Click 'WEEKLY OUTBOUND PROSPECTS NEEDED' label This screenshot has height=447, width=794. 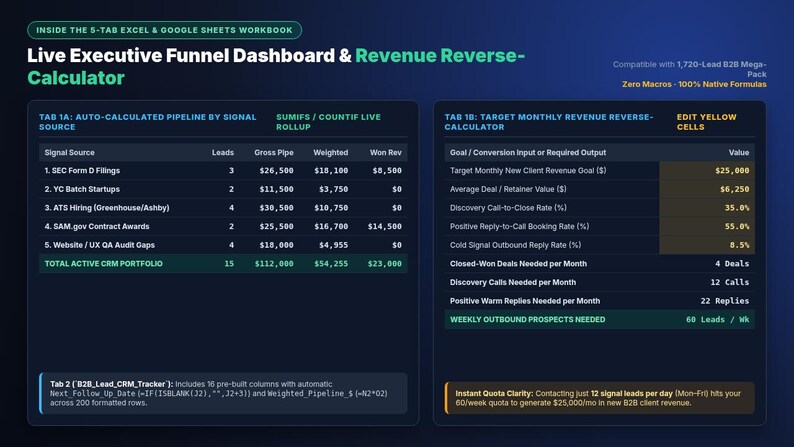tap(527, 319)
